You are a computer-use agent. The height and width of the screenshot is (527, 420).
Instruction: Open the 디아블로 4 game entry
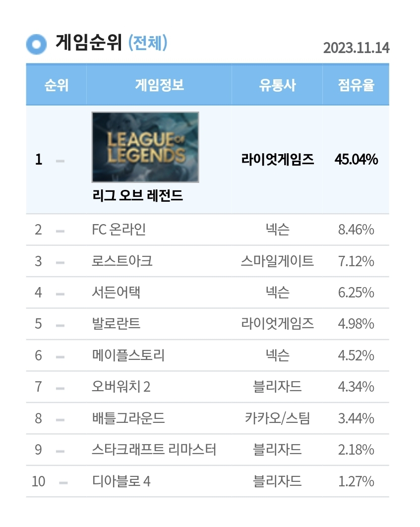[121, 481]
